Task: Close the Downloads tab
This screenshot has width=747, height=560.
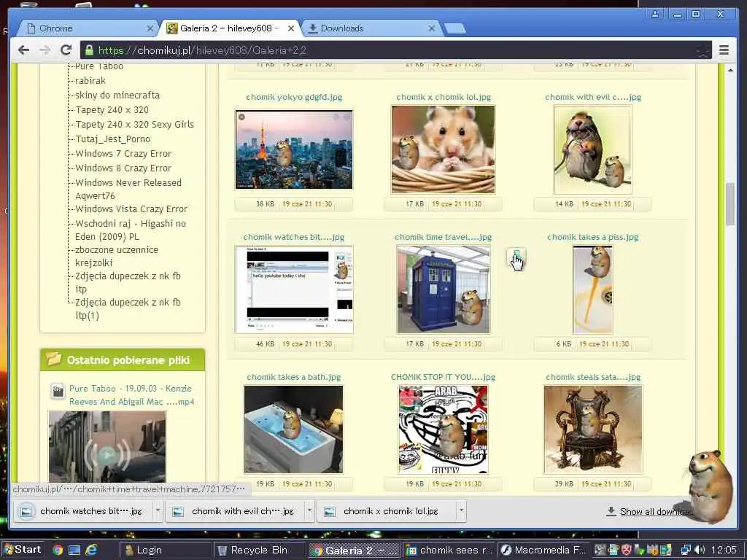Action: point(432,28)
